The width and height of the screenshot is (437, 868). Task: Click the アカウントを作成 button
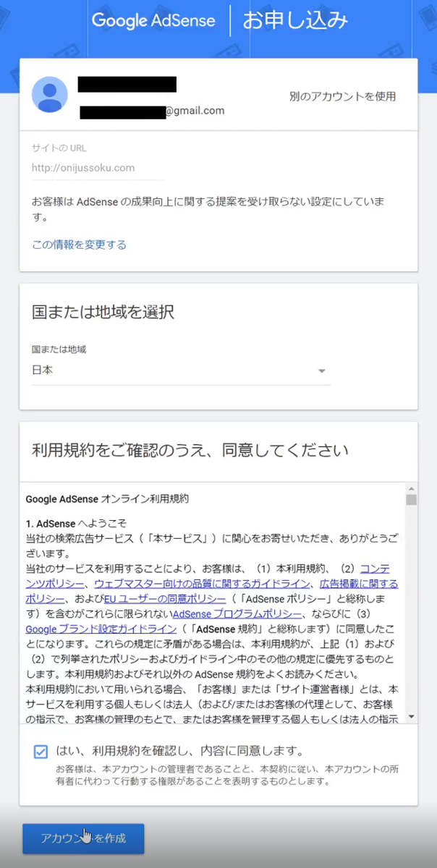(x=83, y=838)
